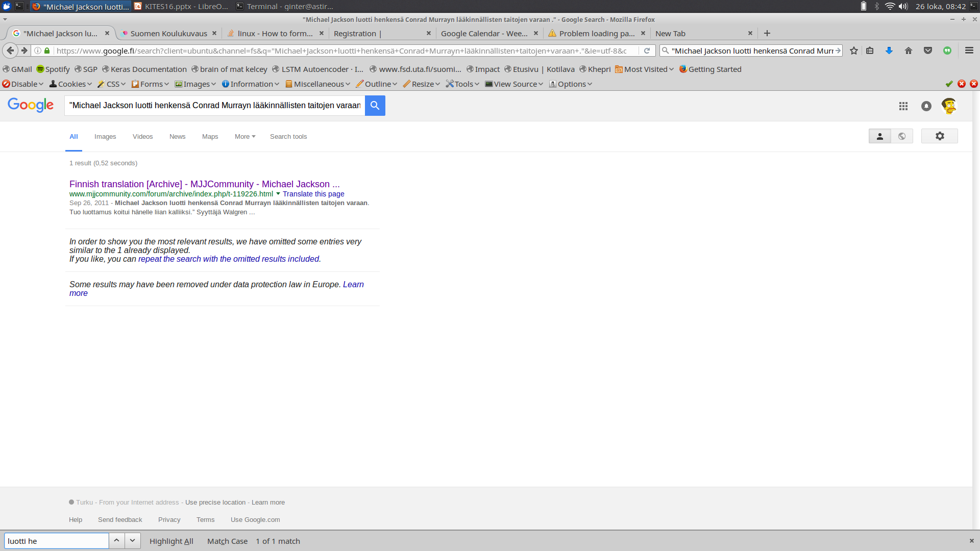Open Google notifications bell
This screenshot has height=551, width=980.
926,106
